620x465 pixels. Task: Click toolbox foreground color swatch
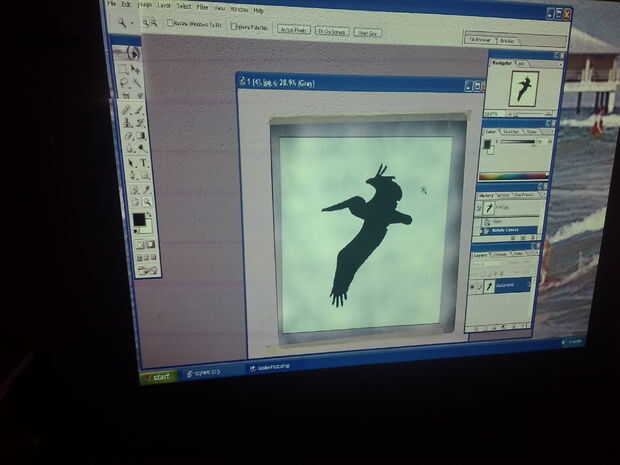coord(138,219)
